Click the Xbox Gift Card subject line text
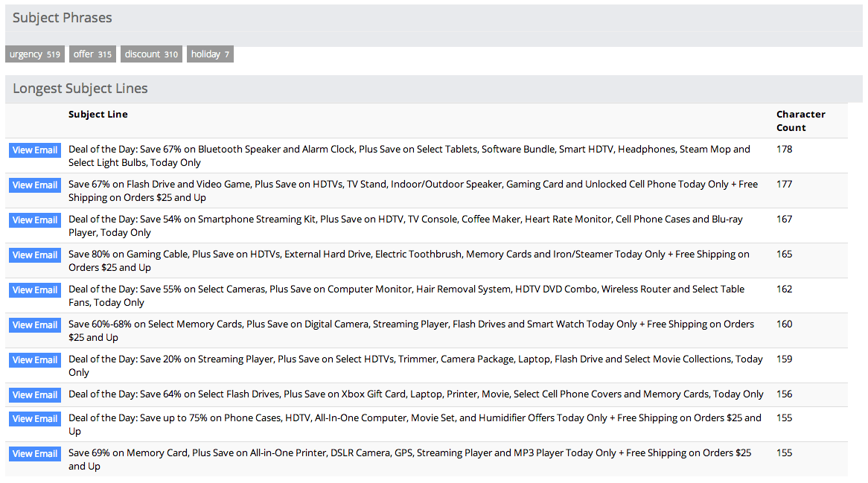 pos(415,394)
